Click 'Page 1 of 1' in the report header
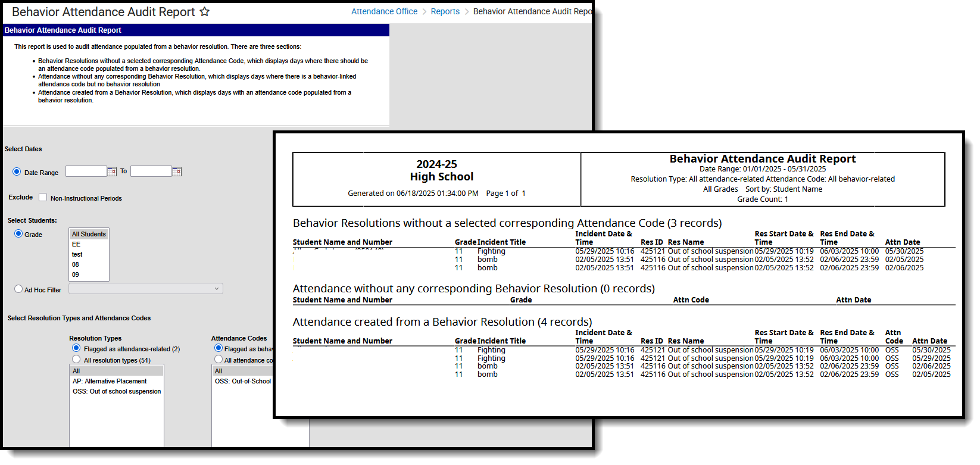The image size is (980, 465). 505,194
